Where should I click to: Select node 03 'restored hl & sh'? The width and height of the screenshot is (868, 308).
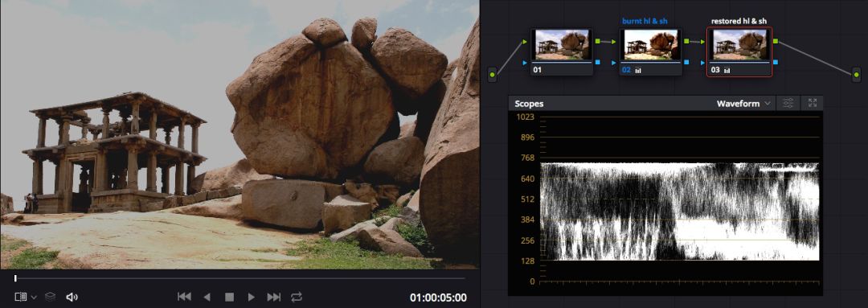[x=740, y=51]
